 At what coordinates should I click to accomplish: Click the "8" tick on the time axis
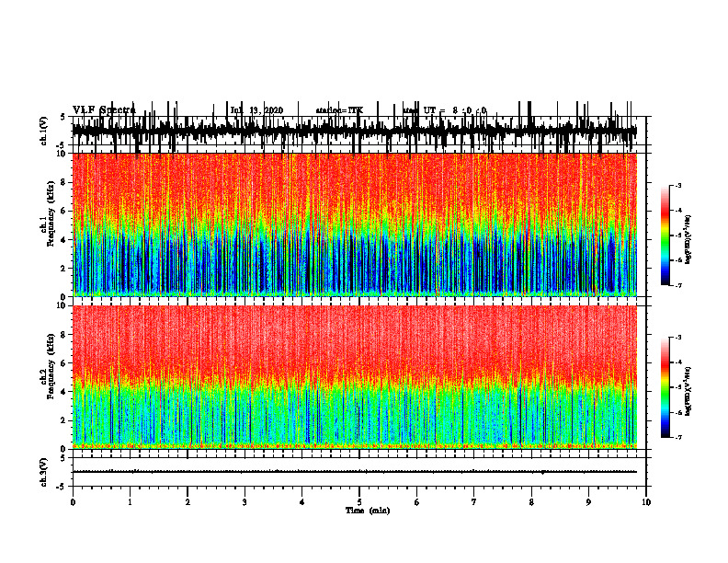coord(531,502)
